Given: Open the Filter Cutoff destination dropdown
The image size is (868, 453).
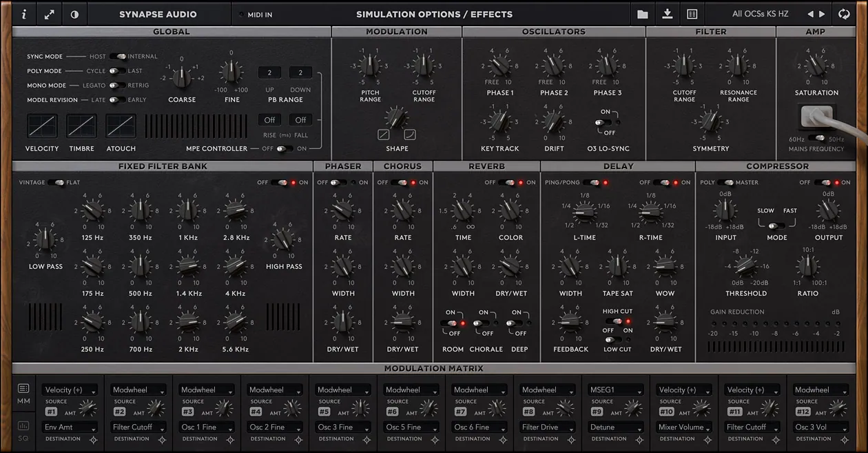Looking at the screenshot, I should tap(137, 427).
